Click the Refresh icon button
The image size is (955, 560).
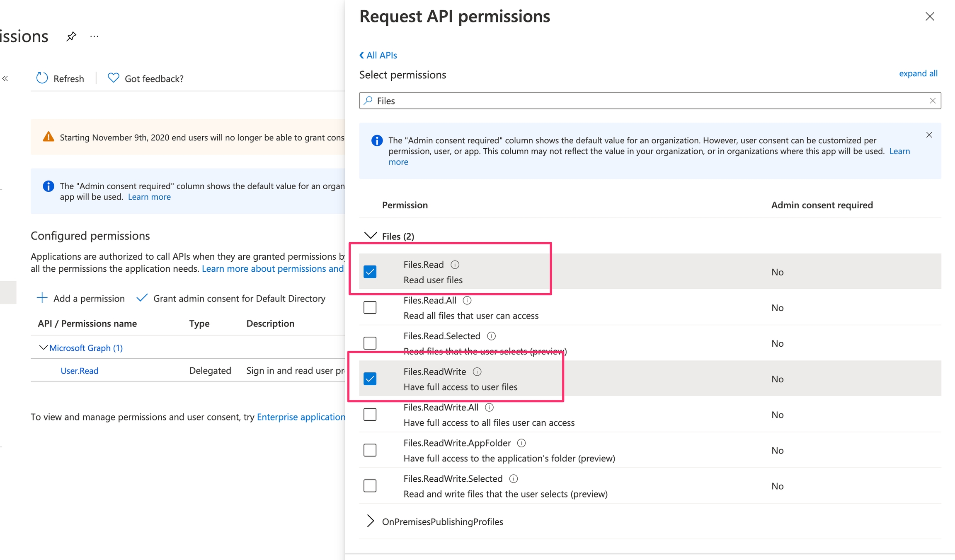[x=42, y=78]
